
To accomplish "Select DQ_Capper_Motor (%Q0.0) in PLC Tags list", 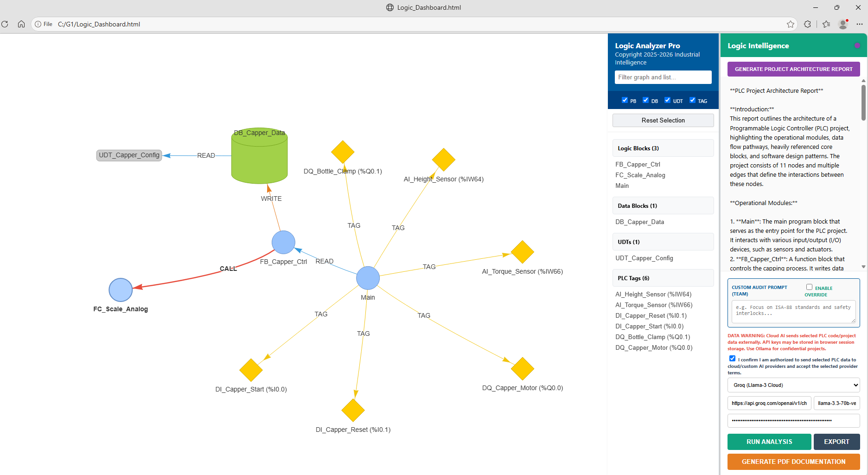I will point(654,347).
